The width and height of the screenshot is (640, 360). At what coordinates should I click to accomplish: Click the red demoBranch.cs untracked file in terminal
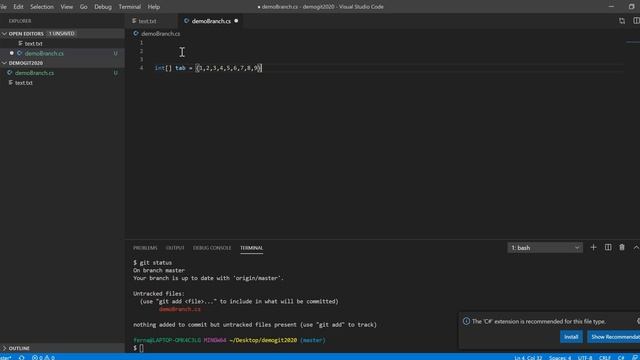180,309
